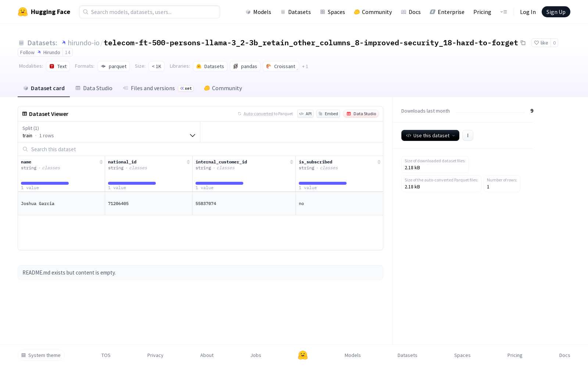588x368 pixels.
Task: Select the Text modality tag
Action: click(x=58, y=66)
